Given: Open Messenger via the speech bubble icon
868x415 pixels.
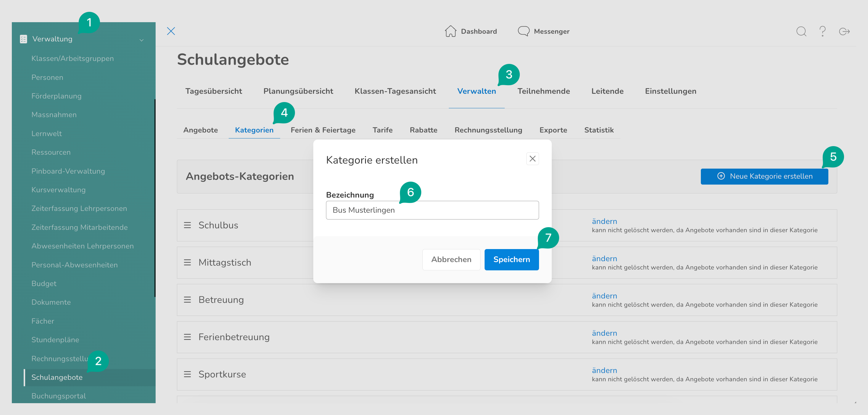Looking at the screenshot, I should pyautogui.click(x=523, y=31).
